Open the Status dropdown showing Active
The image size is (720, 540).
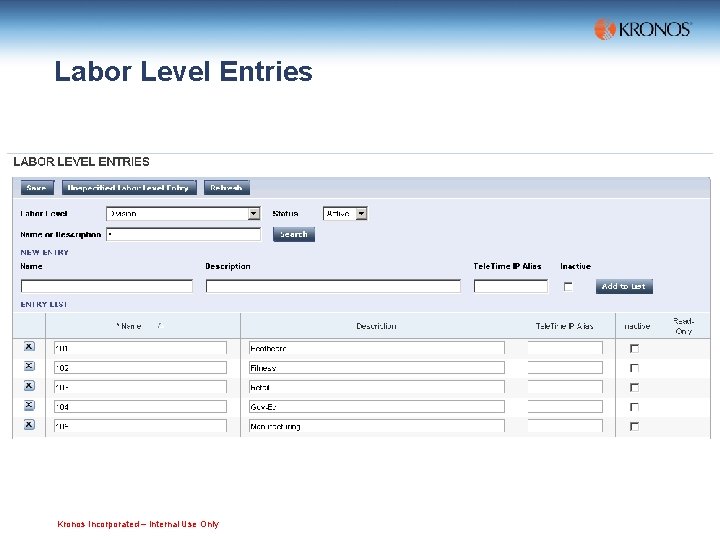pos(345,214)
